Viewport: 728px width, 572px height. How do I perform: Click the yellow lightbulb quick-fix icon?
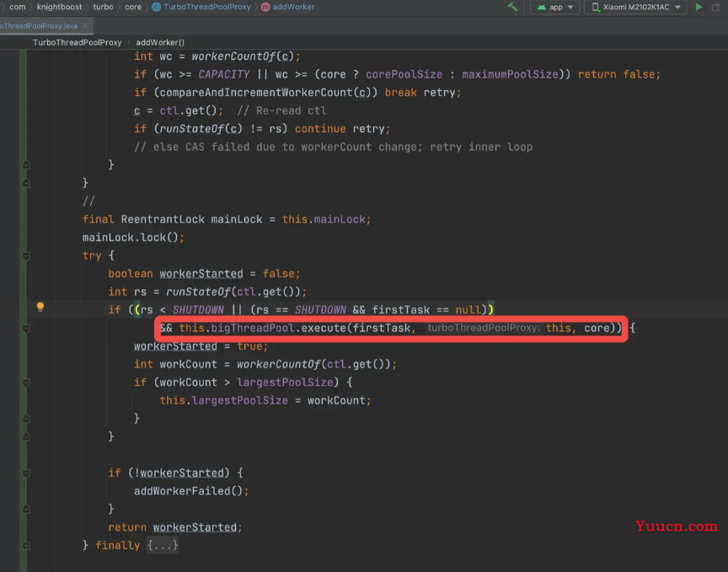pos(40,307)
